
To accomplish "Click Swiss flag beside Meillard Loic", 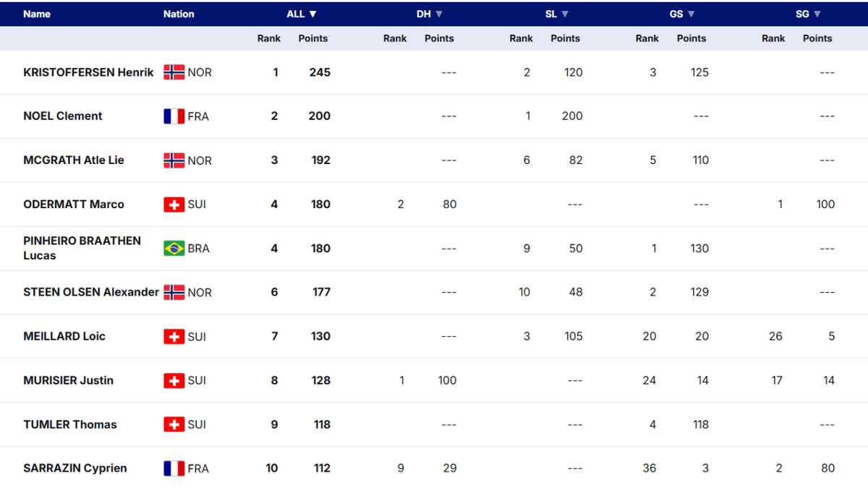I will pyautogui.click(x=174, y=337).
